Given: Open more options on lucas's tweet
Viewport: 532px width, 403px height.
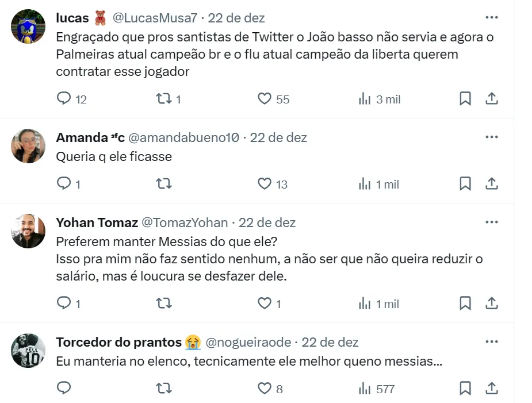Looking at the screenshot, I should (492, 17).
